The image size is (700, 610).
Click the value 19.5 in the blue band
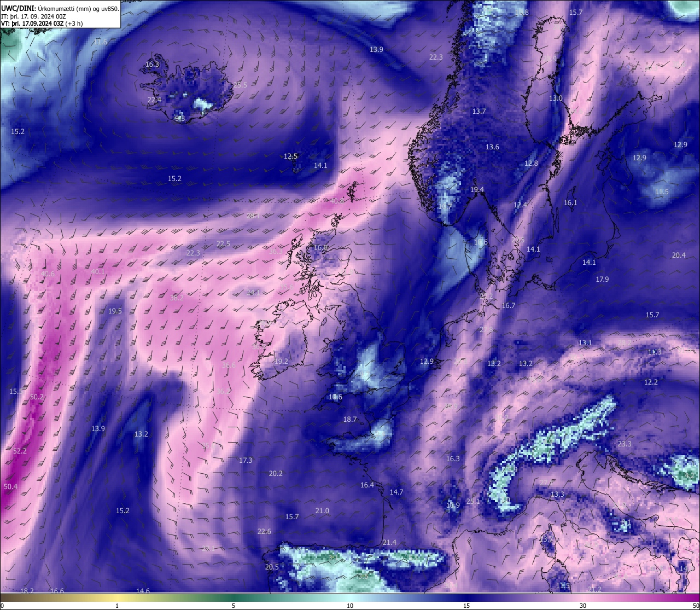point(115,311)
